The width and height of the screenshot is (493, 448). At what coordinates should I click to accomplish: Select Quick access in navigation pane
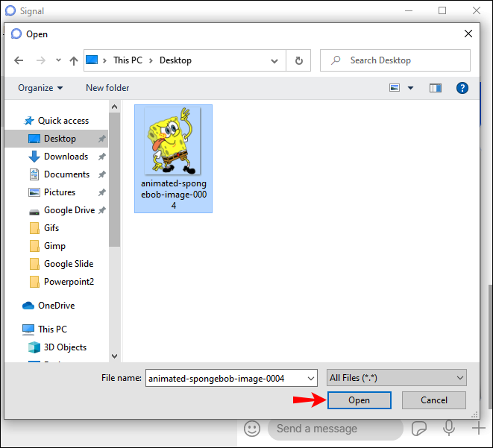(57, 121)
